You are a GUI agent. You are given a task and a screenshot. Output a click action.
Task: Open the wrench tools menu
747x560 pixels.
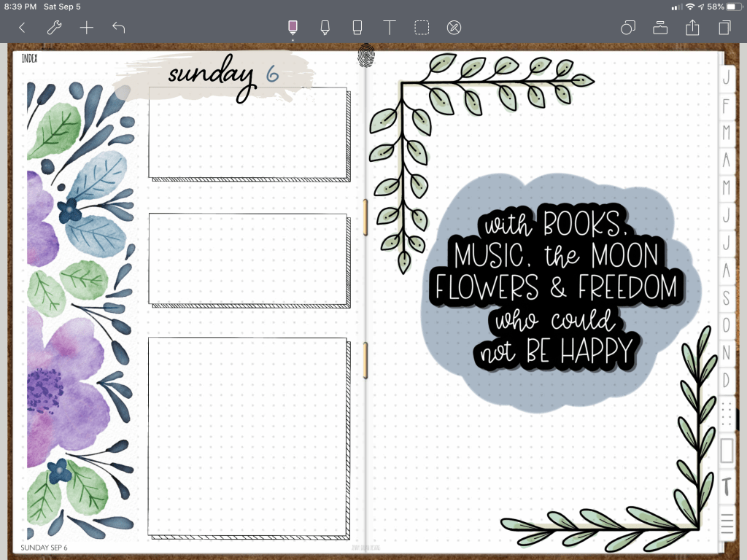click(54, 28)
